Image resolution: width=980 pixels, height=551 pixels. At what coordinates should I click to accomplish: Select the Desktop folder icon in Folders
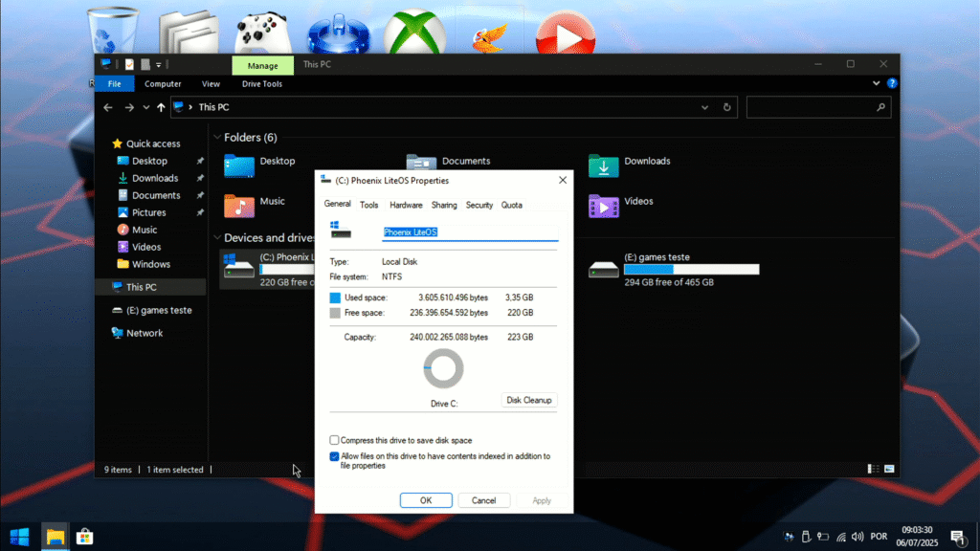(239, 165)
